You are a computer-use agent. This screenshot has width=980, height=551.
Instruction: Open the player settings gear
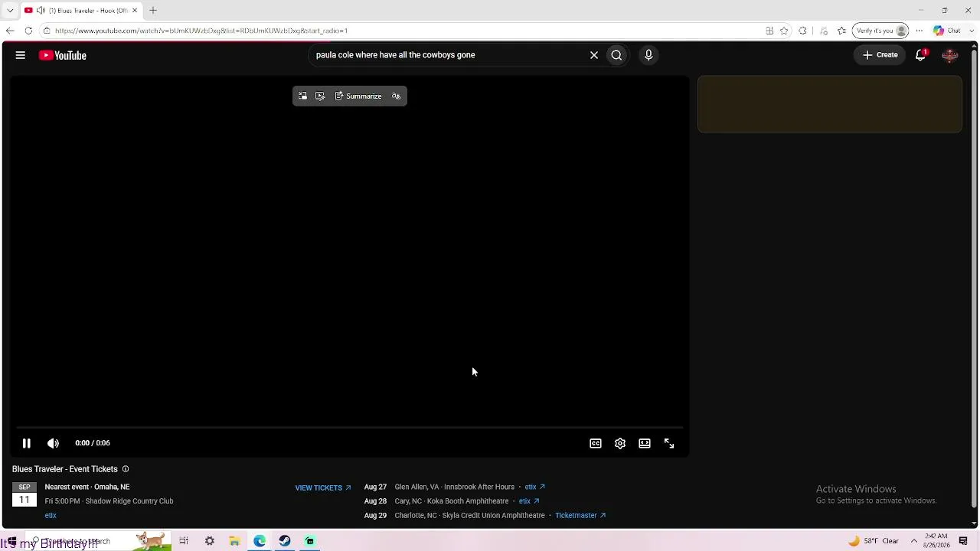tap(620, 443)
